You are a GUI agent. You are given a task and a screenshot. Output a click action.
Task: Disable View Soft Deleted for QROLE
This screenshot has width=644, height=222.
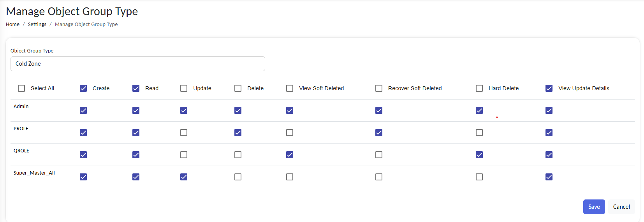[x=290, y=155]
